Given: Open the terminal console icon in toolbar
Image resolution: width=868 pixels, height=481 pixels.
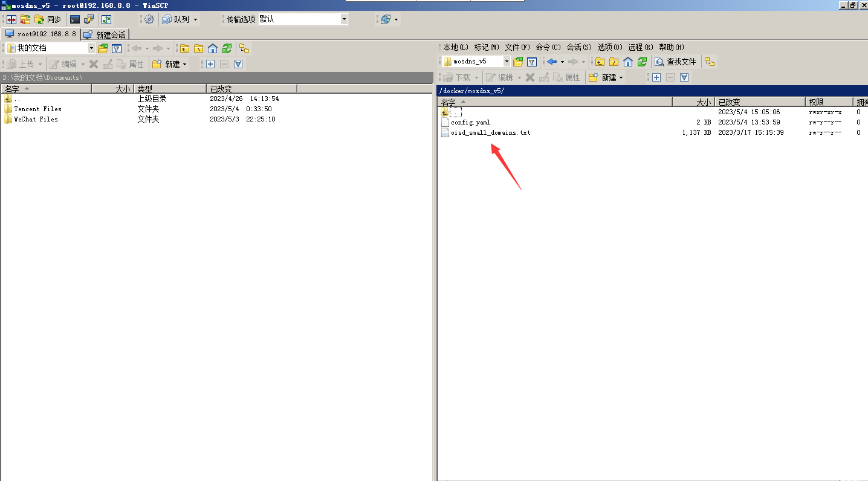Looking at the screenshot, I should pos(75,19).
